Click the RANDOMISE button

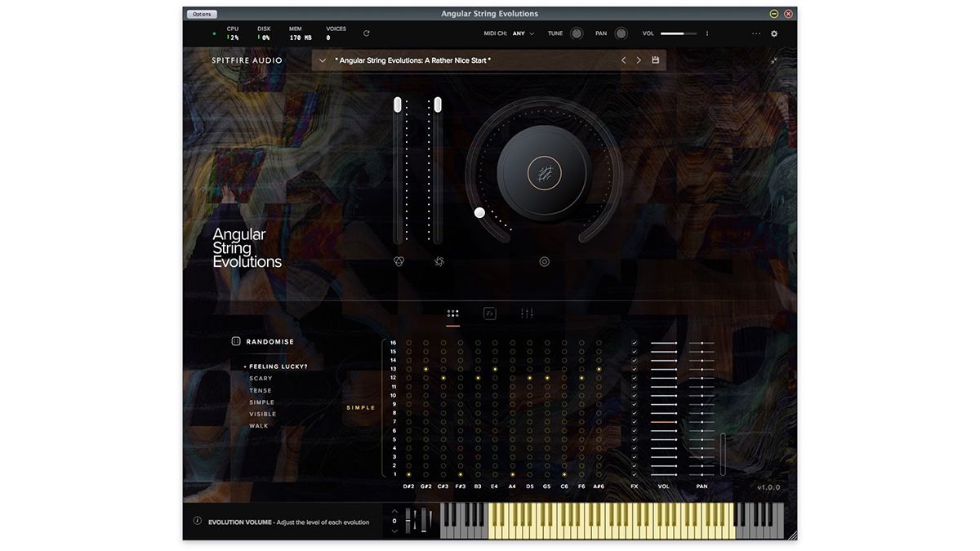pyautogui.click(x=270, y=341)
